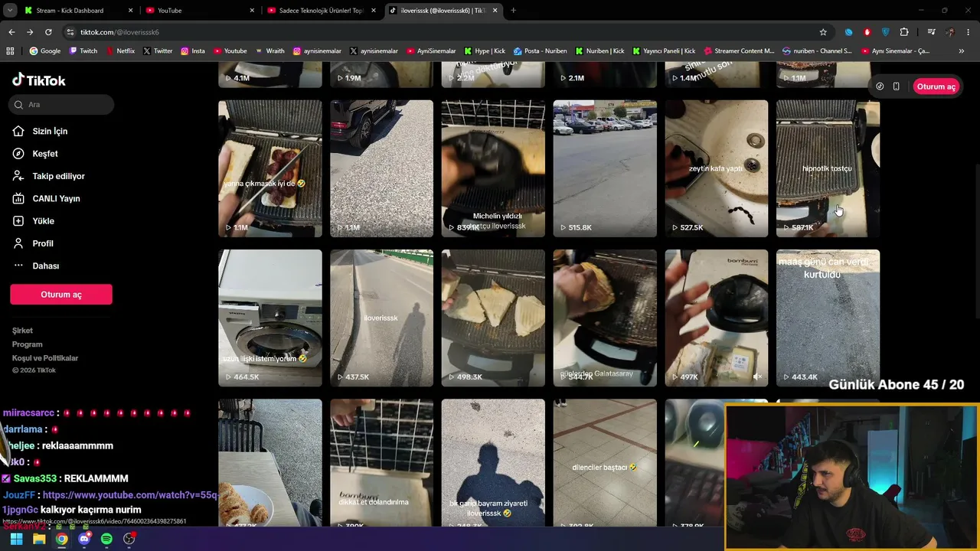This screenshot has width=980, height=551.
Task: Go back to the previous page
Action: 11,32
